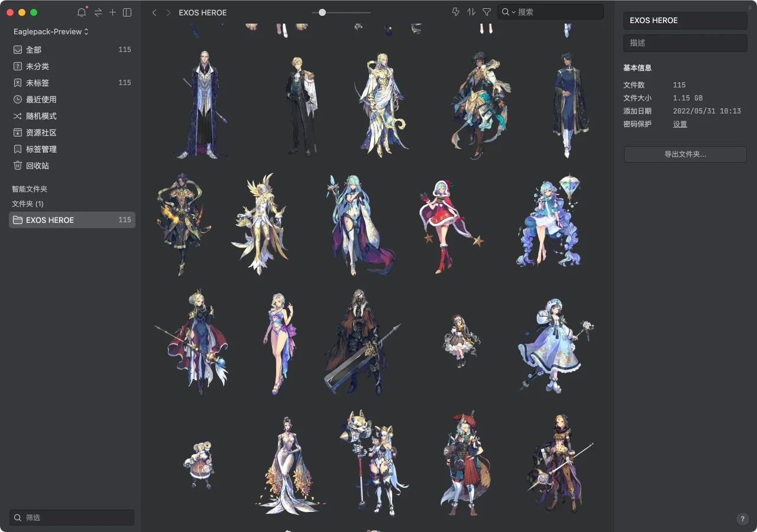Screen dimensions: 757x532
Task: Click the EXOS HEROE title in the toolbar
Action: pos(203,12)
